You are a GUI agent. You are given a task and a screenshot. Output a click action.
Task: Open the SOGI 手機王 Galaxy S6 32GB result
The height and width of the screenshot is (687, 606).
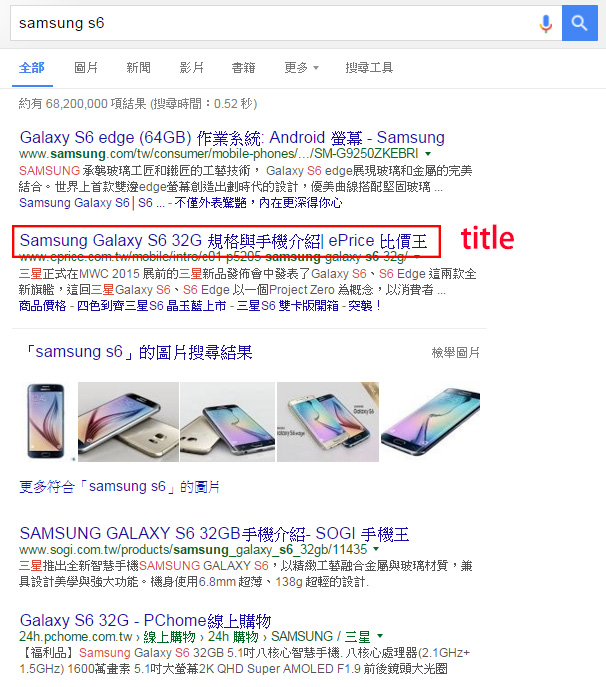pos(214,534)
